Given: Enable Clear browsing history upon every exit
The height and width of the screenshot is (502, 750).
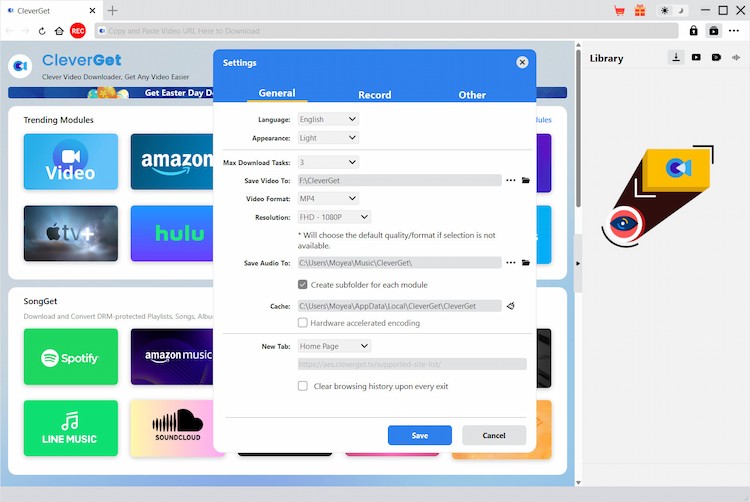Looking at the screenshot, I should point(302,386).
